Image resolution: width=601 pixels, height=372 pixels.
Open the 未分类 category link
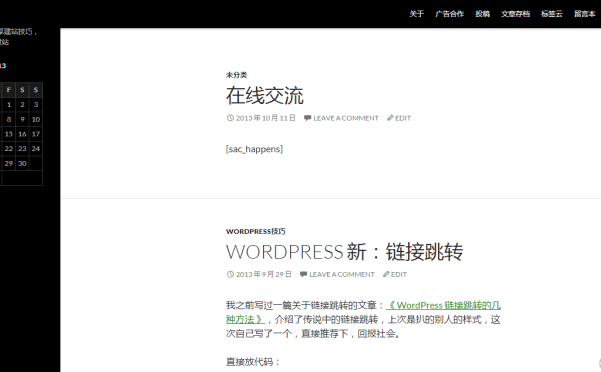click(236, 75)
